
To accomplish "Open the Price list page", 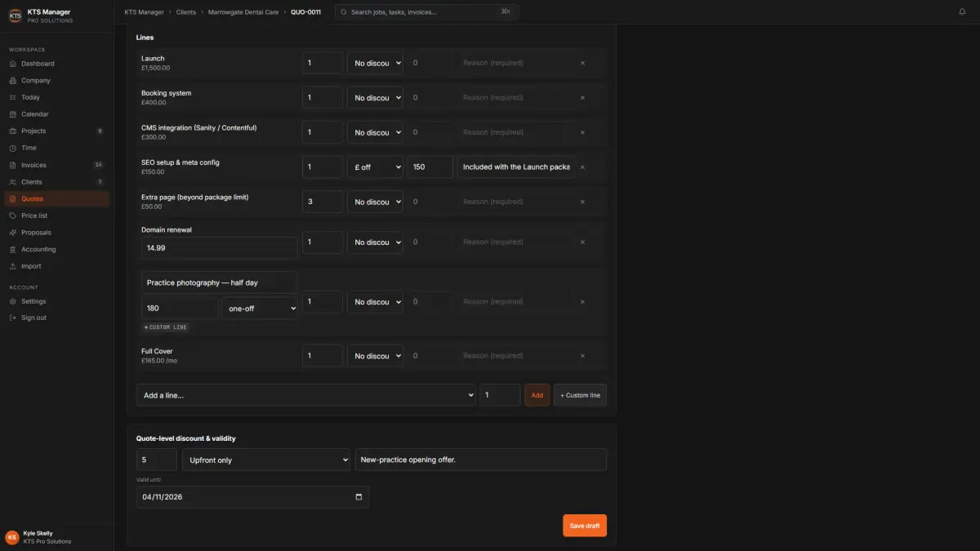I will 56,216.
